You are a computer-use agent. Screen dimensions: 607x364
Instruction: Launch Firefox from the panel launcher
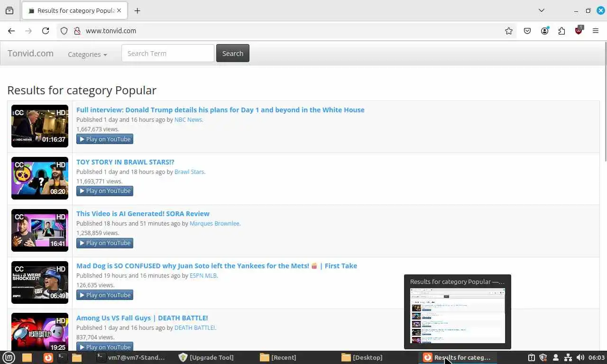click(x=48, y=357)
